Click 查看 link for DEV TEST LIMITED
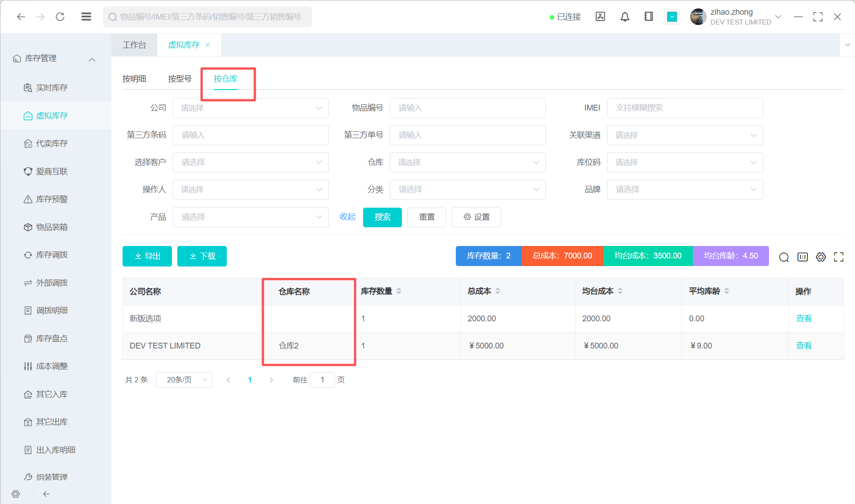The image size is (855, 504). [x=803, y=345]
